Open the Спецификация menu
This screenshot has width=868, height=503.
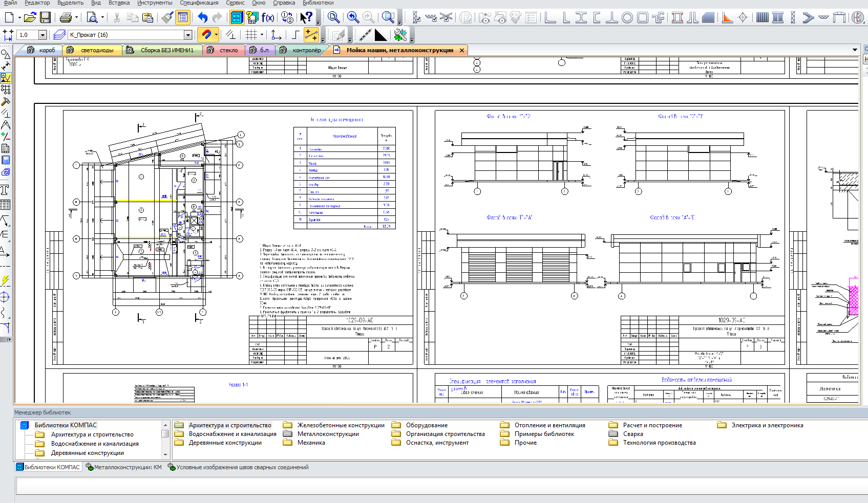point(199,3)
